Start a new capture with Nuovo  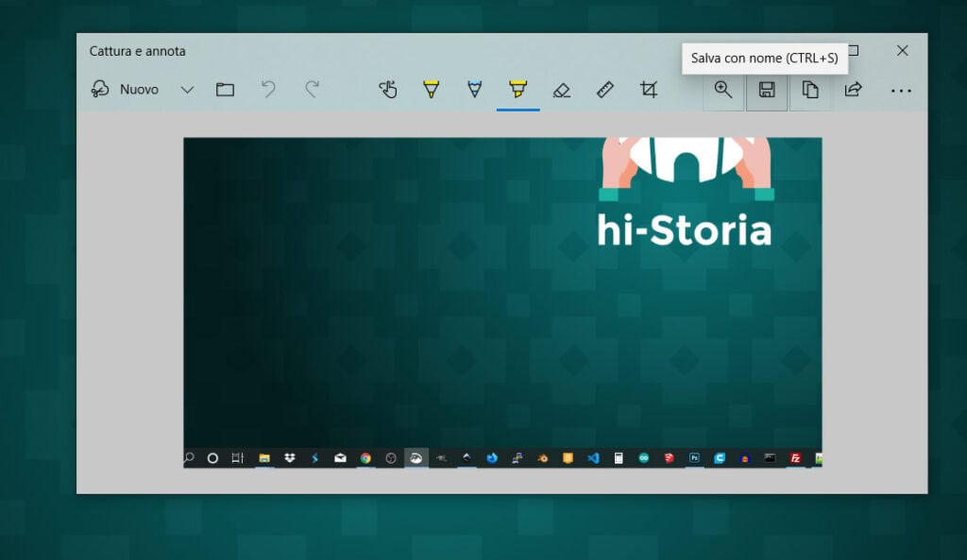[x=127, y=90]
